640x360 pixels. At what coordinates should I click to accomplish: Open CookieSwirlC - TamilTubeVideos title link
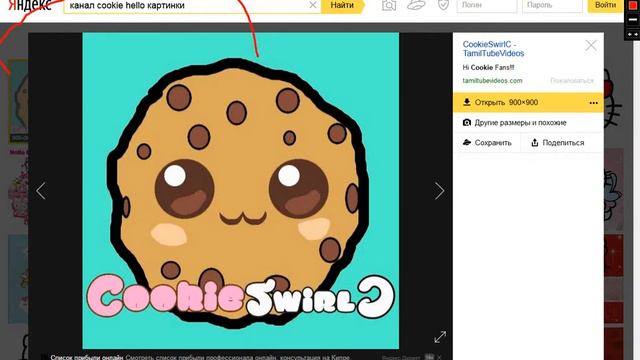point(493,49)
